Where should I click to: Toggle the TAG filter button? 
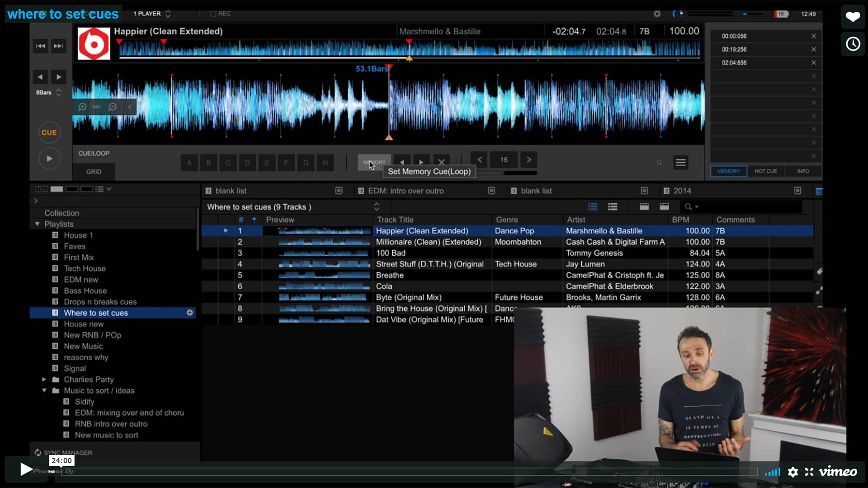(x=42, y=189)
